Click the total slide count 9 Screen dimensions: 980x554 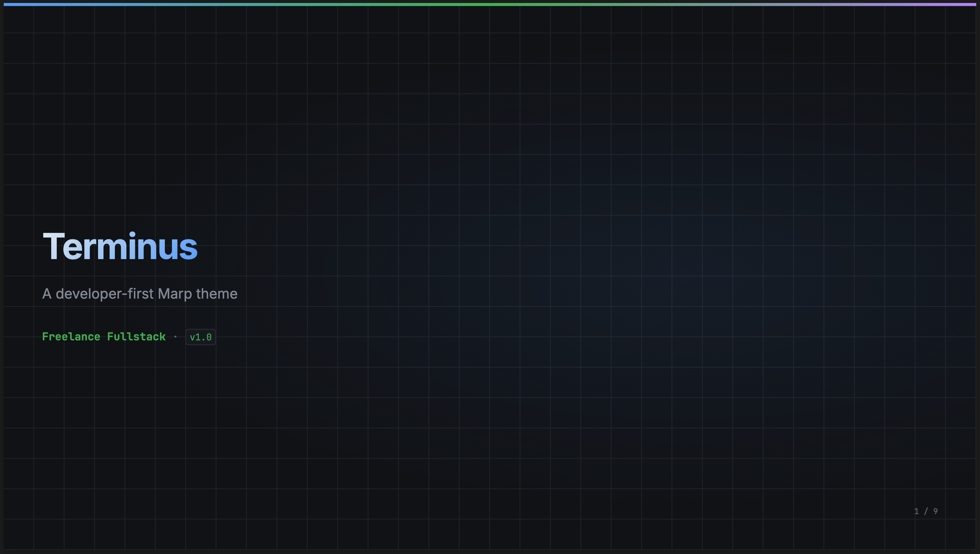pos(935,511)
